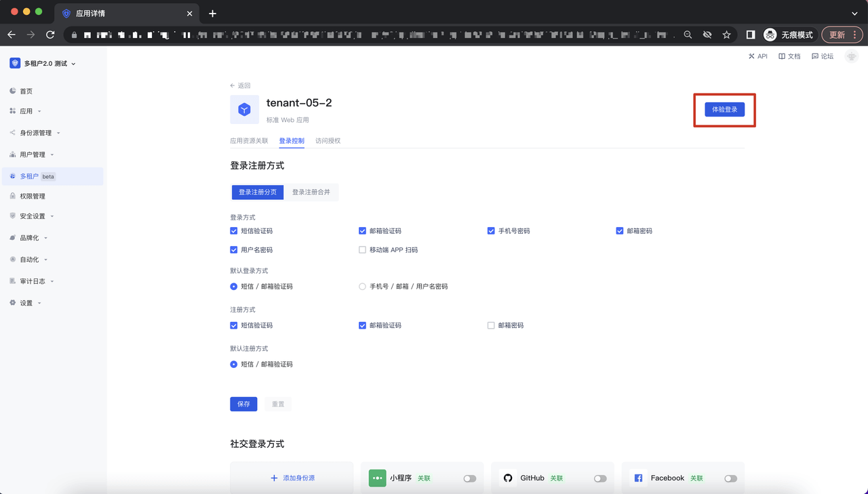
Task: Click the home icon in sidebar
Action: pyautogui.click(x=13, y=91)
